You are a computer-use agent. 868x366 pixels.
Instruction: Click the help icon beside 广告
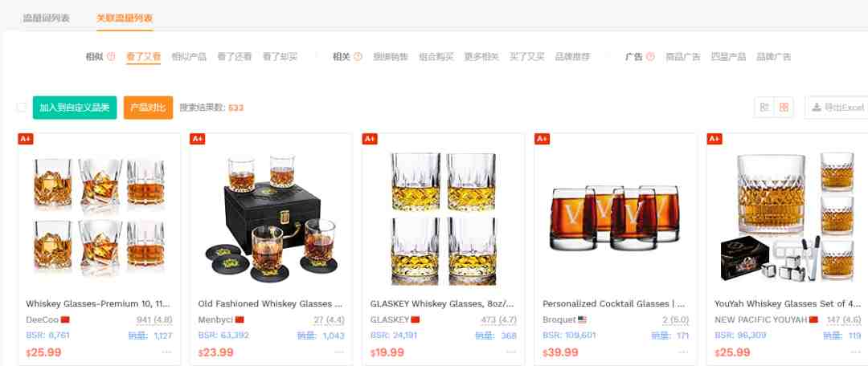650,56
